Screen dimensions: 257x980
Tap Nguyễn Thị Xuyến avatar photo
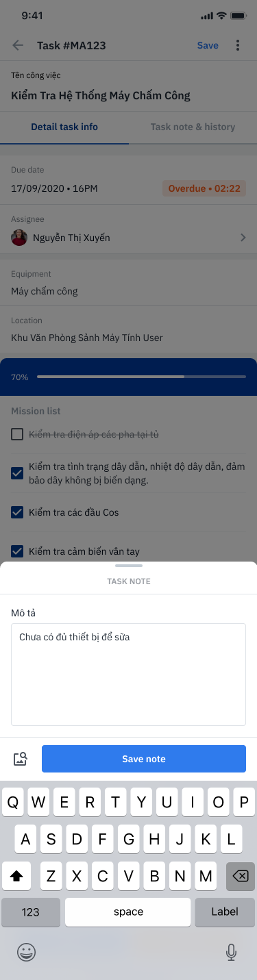[x=19, y=238]
